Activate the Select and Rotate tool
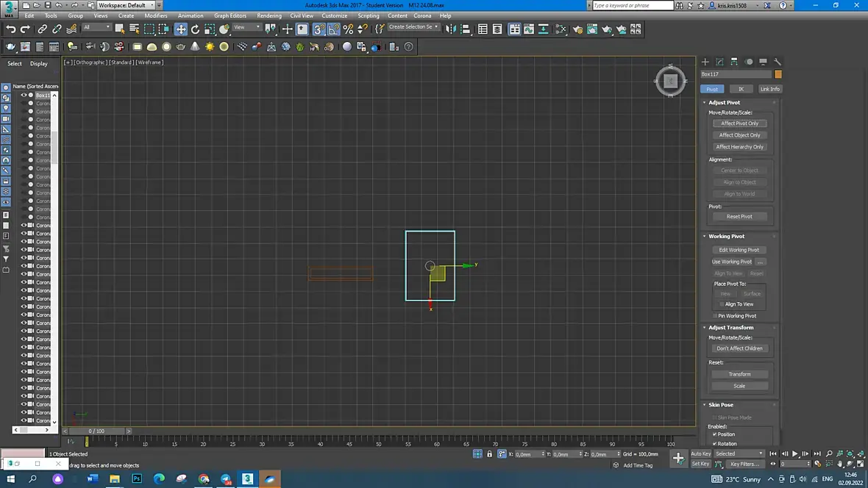Screen dimensions: 868x488 point(196,29)
